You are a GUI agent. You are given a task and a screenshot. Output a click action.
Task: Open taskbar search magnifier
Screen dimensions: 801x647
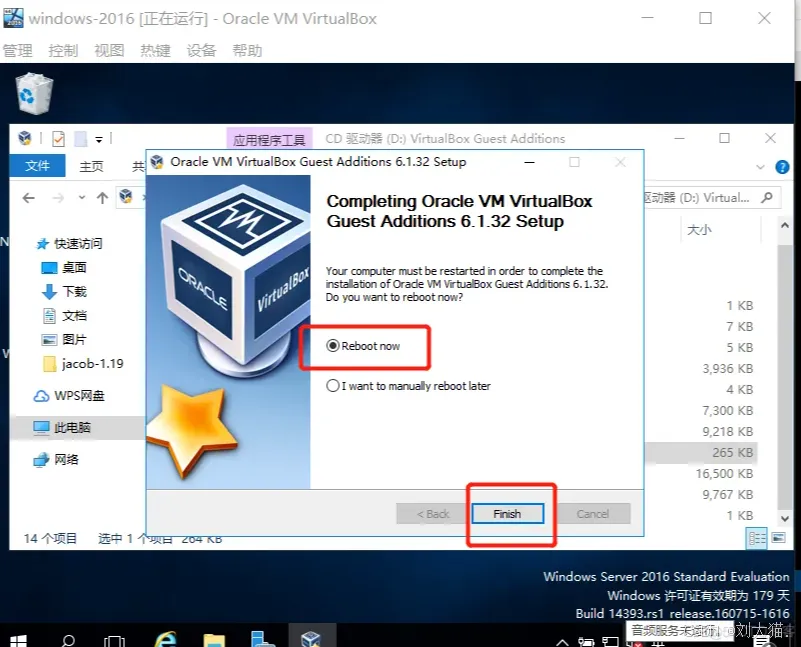(68, 640)
